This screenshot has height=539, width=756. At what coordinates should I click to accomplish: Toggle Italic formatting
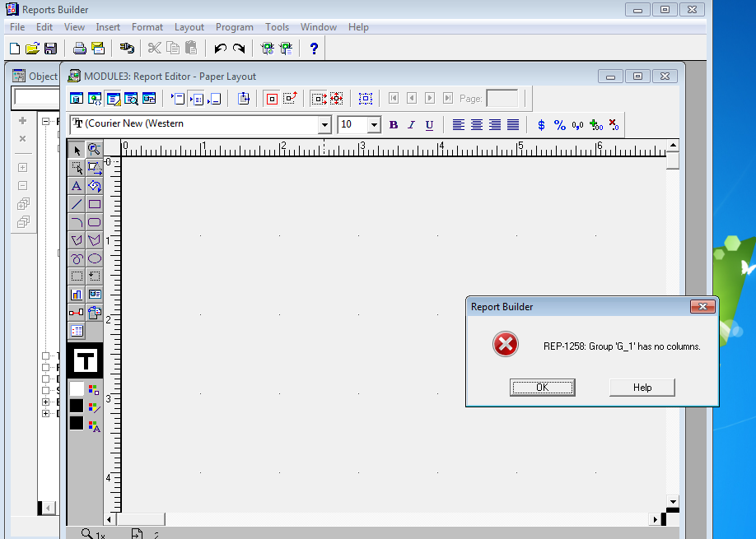click(x=411, y=125)
